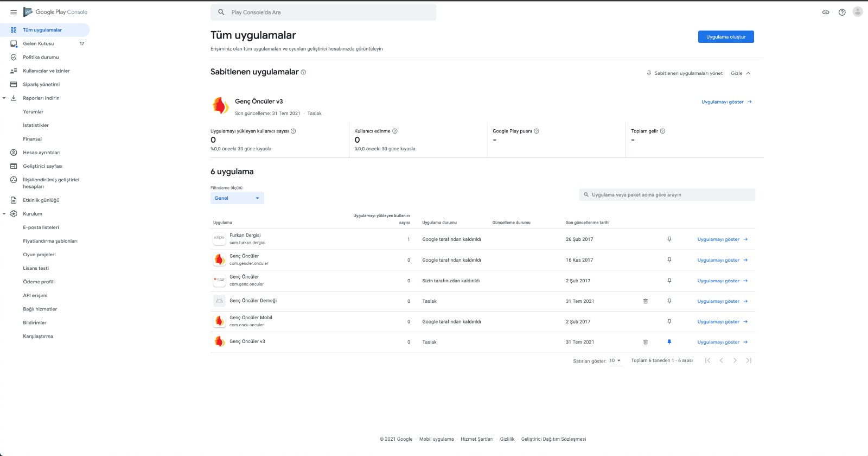Click the Genç Öncüler v3 pinned app icon
This screenshot has height=456, width=868.
click(x=220, y=105)
